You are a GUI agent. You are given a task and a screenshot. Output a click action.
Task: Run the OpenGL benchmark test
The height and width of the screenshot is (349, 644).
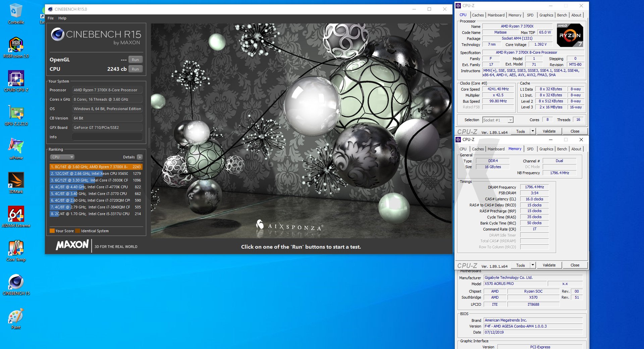point(135,60)
